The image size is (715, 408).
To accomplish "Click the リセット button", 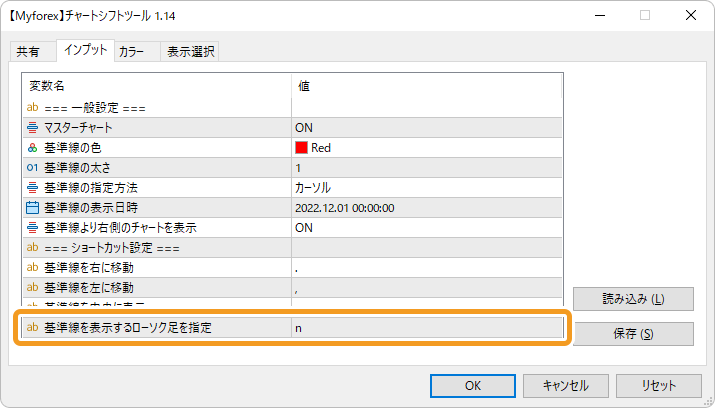I will (x=659, y=386).
